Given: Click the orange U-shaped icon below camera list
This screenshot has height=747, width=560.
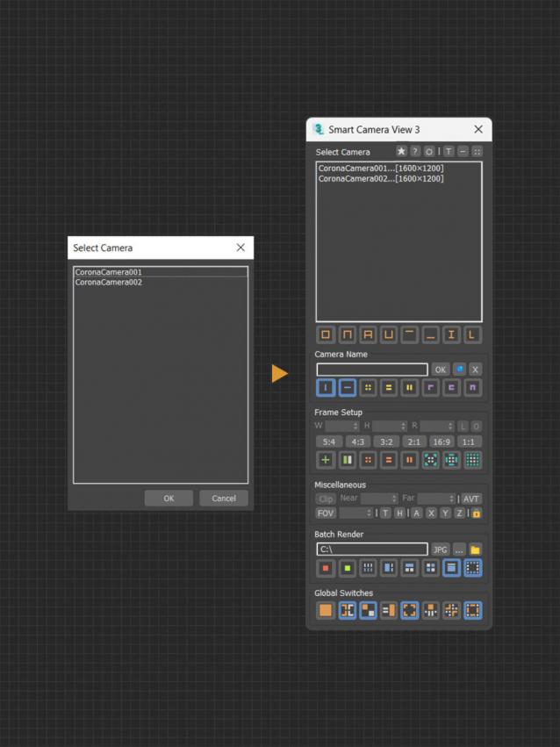Looking at the screenshot, I should coord(389,334).
